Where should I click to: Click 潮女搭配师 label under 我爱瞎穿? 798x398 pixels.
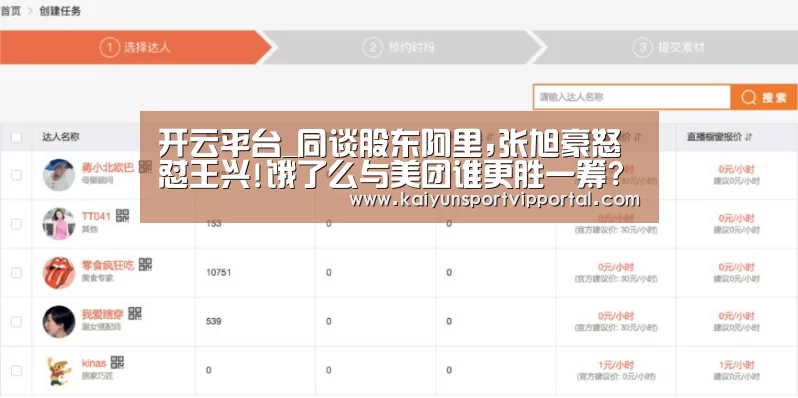101,327
